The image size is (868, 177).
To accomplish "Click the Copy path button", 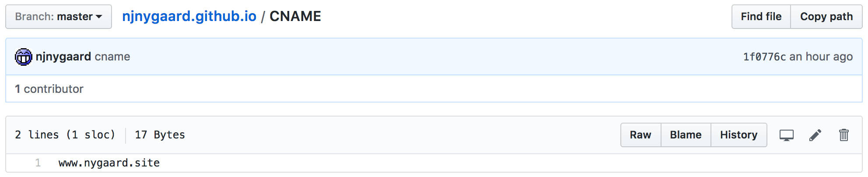I will click(826, 17).
